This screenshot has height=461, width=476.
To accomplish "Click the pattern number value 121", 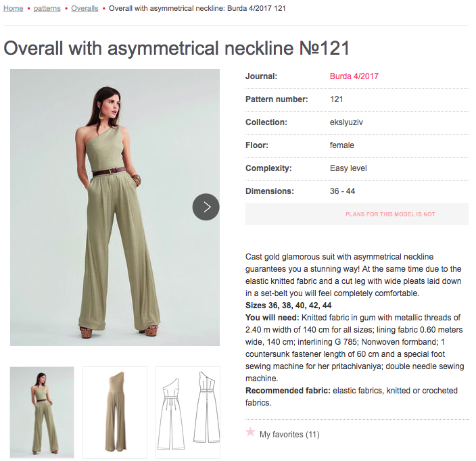I will coord(336,99).
